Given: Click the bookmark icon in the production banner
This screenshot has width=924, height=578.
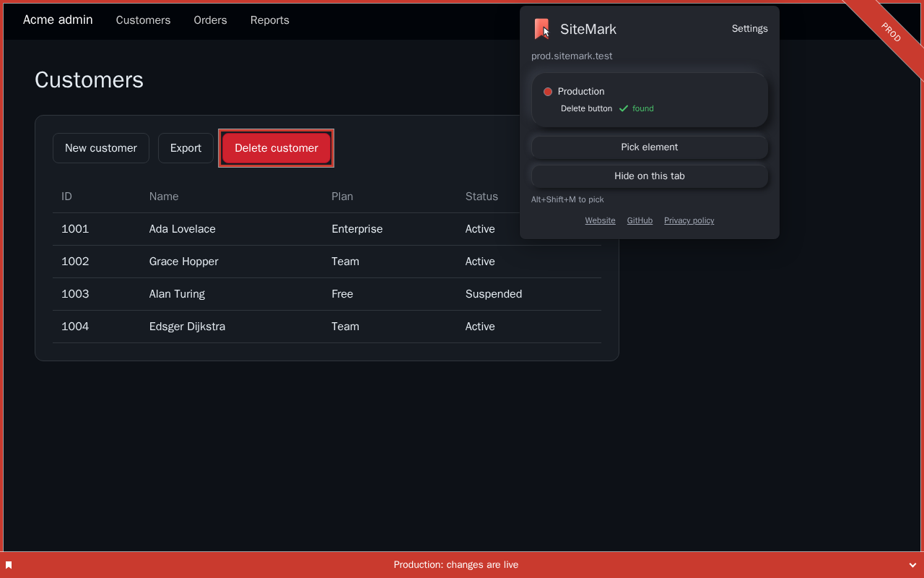Looking at the screenshot, I should (x=9, y=565).
